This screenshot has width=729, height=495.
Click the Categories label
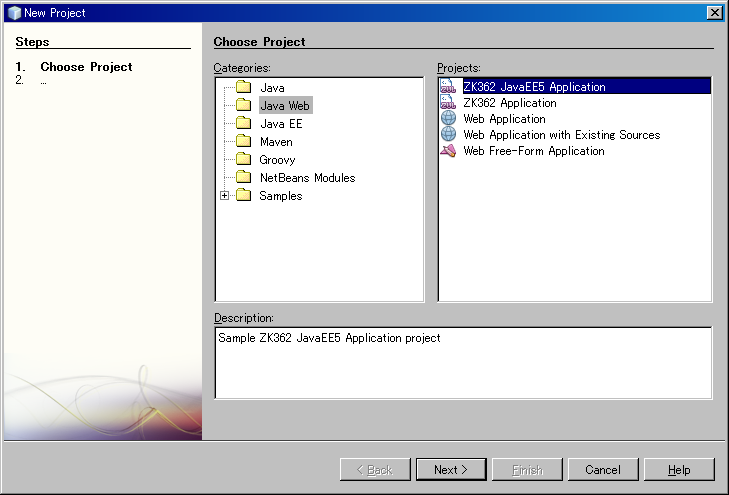[242, 68]
